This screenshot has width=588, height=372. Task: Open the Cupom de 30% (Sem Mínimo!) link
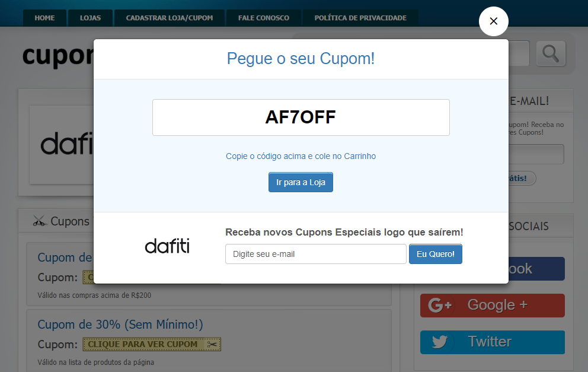pyautogui.click(x=120, y=325)
